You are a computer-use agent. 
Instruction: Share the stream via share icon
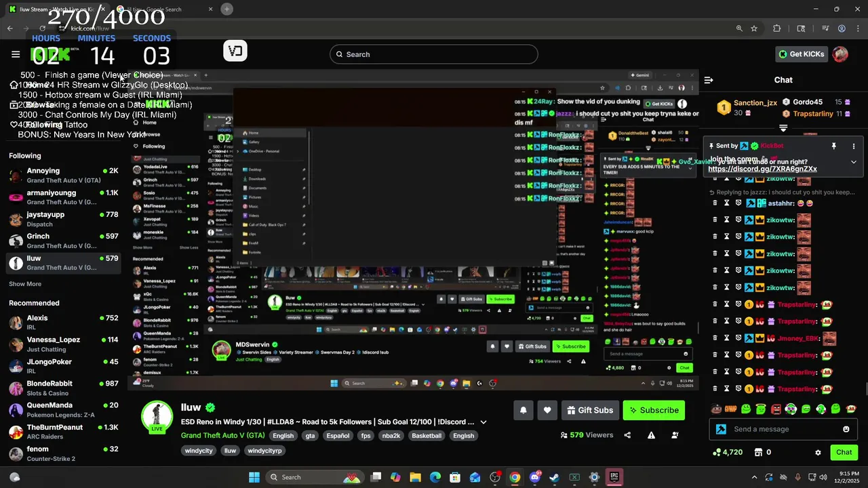click(627, 435)
